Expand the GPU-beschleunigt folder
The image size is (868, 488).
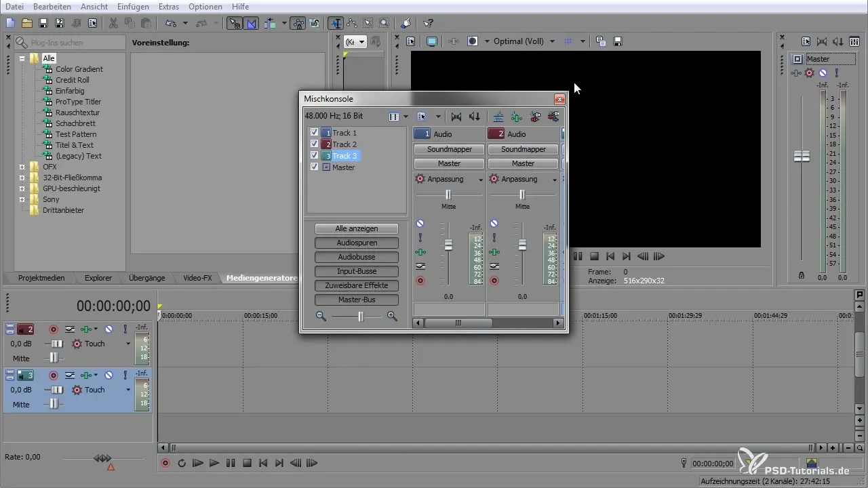tap(22, 188)
